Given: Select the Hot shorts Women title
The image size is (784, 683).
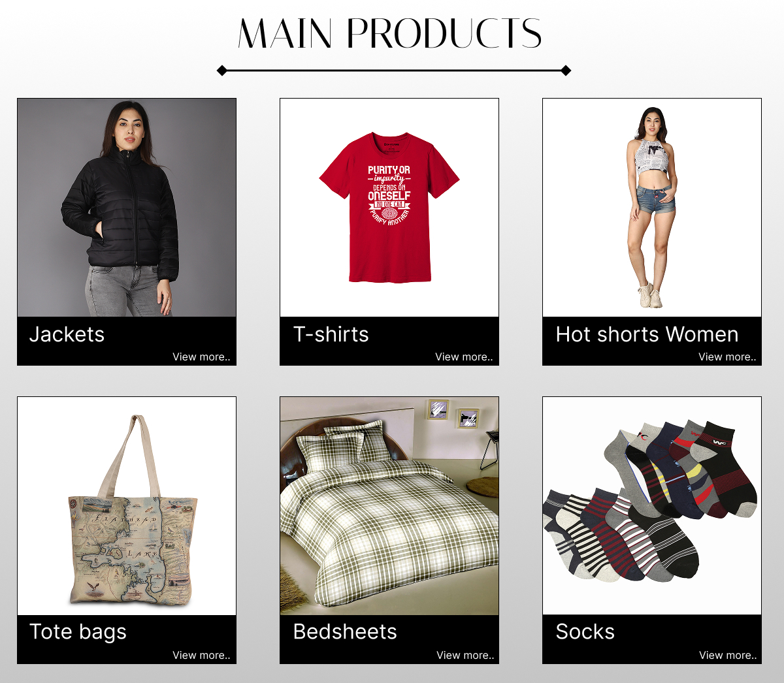Looking at the screenshot, I should click(x=647, y=334).
